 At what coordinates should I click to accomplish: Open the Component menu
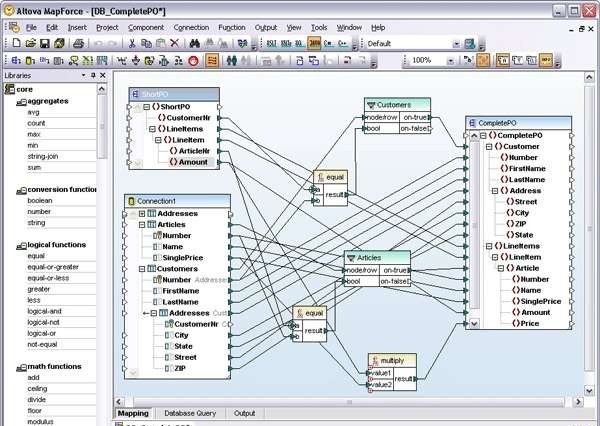[x=146, y=28]
